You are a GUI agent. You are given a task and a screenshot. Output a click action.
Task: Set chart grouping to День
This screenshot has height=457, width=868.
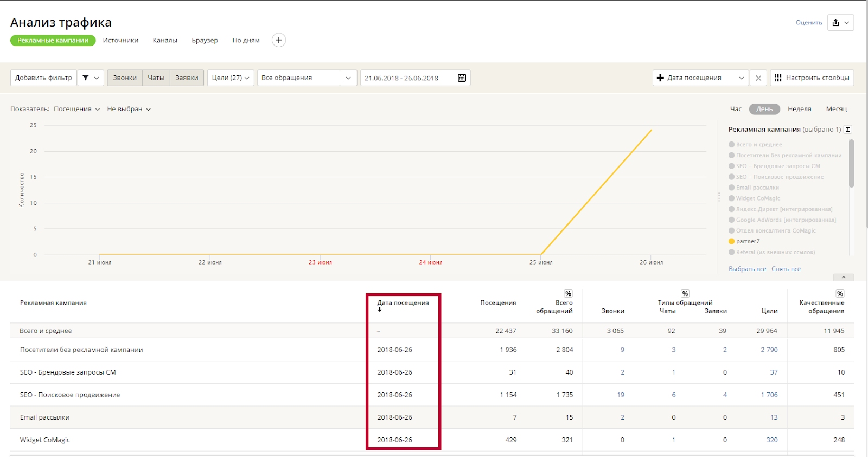click(764, 109)
